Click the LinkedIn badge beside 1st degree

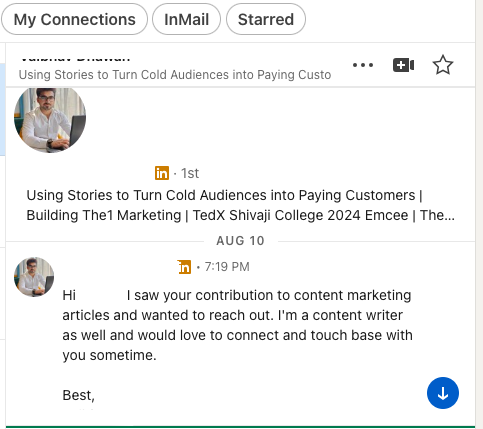162,173
